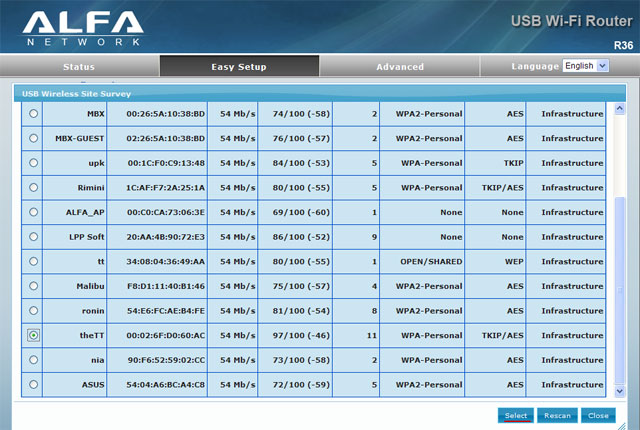The height and width of the screenshot is (430, 640).
Task: Click MAC address 34:08:04:36:49:AA
Action: (165, 262)
